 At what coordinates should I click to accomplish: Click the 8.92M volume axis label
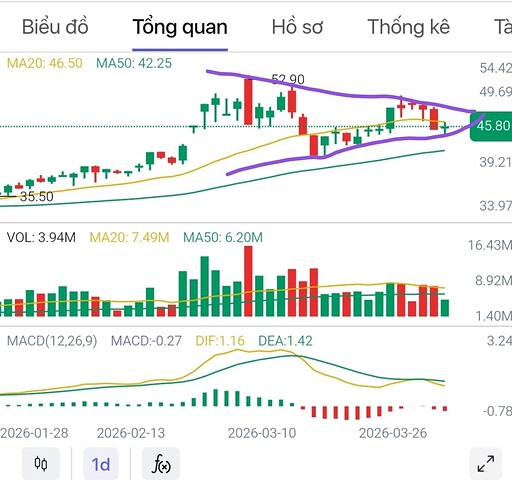tap(493, 281)
